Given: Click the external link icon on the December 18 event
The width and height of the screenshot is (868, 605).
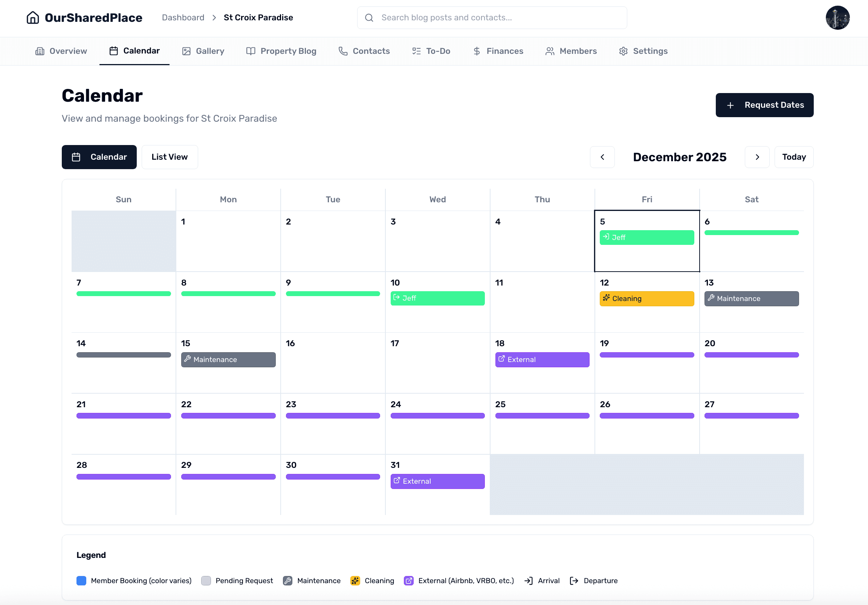Looking at the screenshot, I should (502, 359).
